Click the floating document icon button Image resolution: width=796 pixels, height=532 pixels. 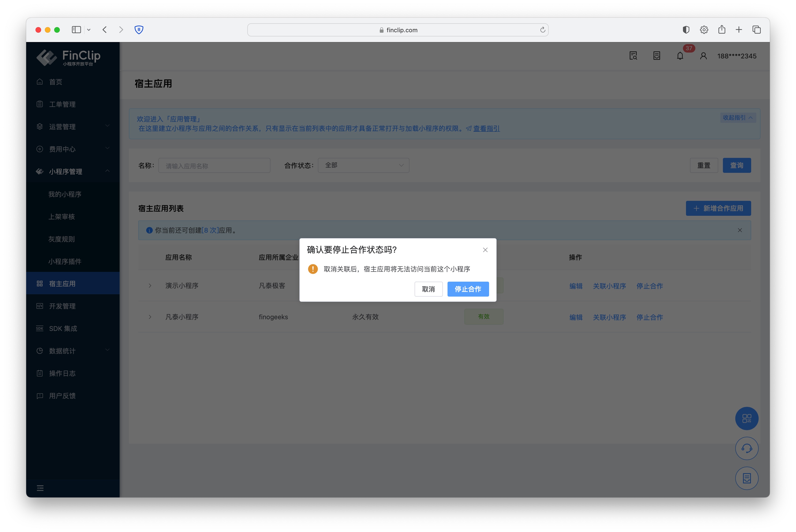(x=746, y=478)
